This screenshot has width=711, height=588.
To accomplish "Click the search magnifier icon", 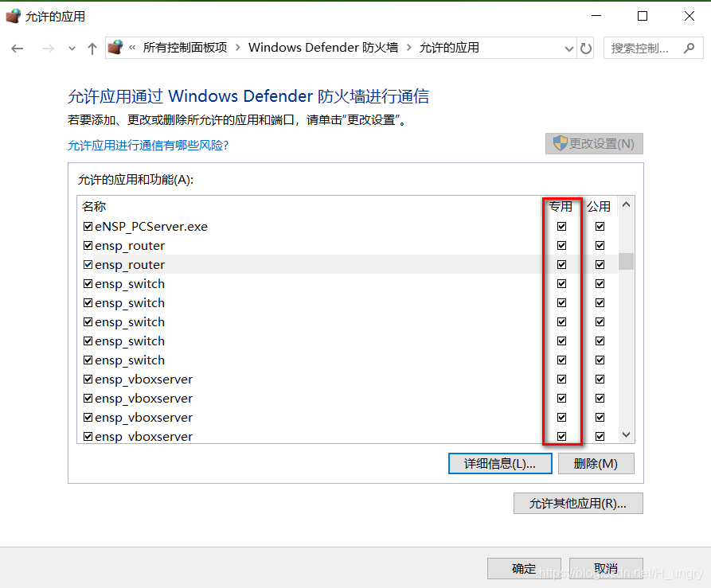I will pyautogui.click(x=689, y=48).
